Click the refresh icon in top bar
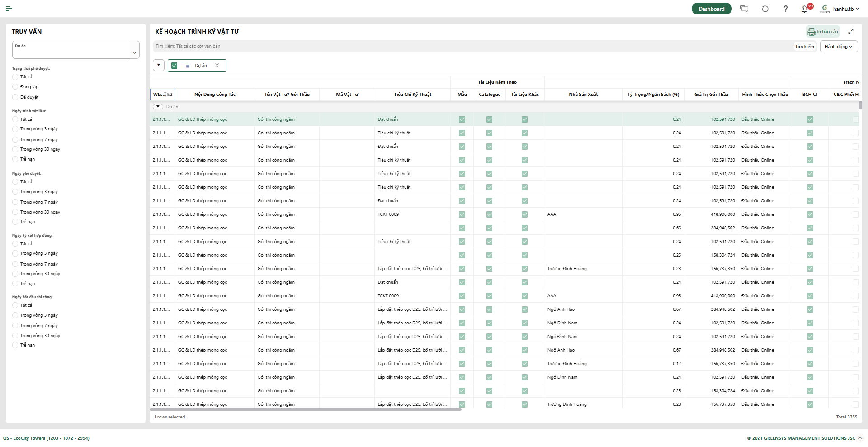Screen dimensions: 868x447 (x=765, y=9)
